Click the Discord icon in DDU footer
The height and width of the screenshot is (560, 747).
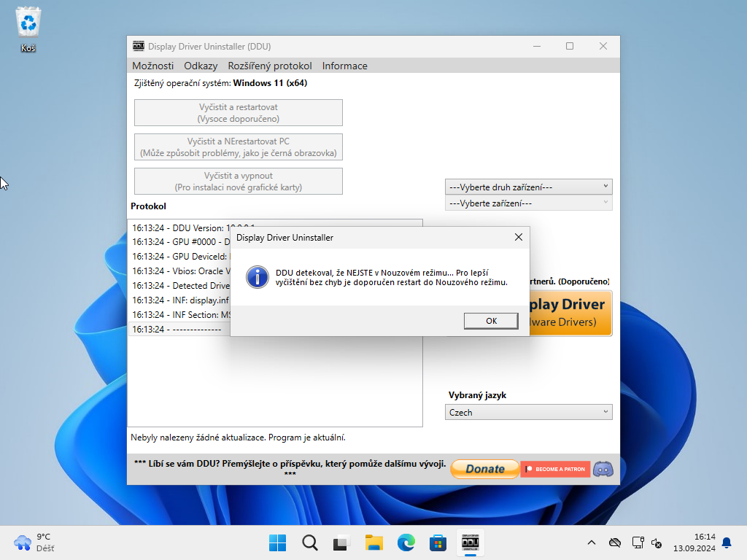[603, 469]
